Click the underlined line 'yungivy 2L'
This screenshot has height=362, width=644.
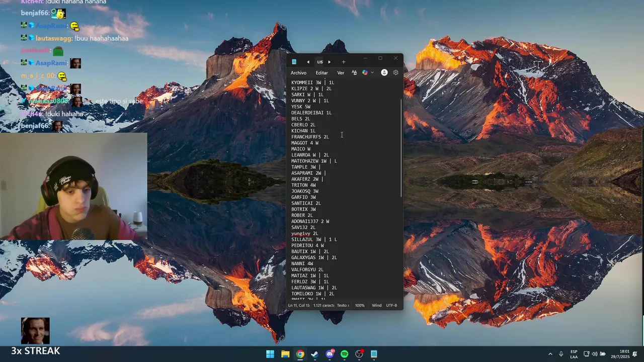305,233
